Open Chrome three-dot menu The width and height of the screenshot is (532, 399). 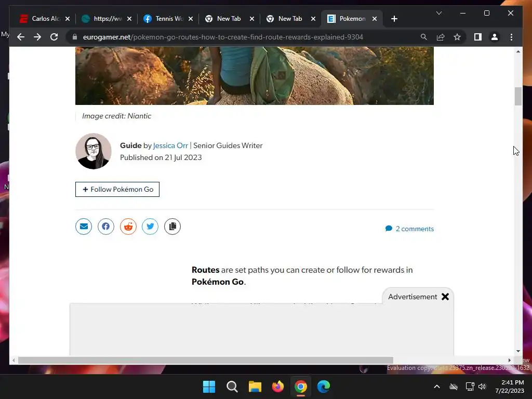click(511, 37)
